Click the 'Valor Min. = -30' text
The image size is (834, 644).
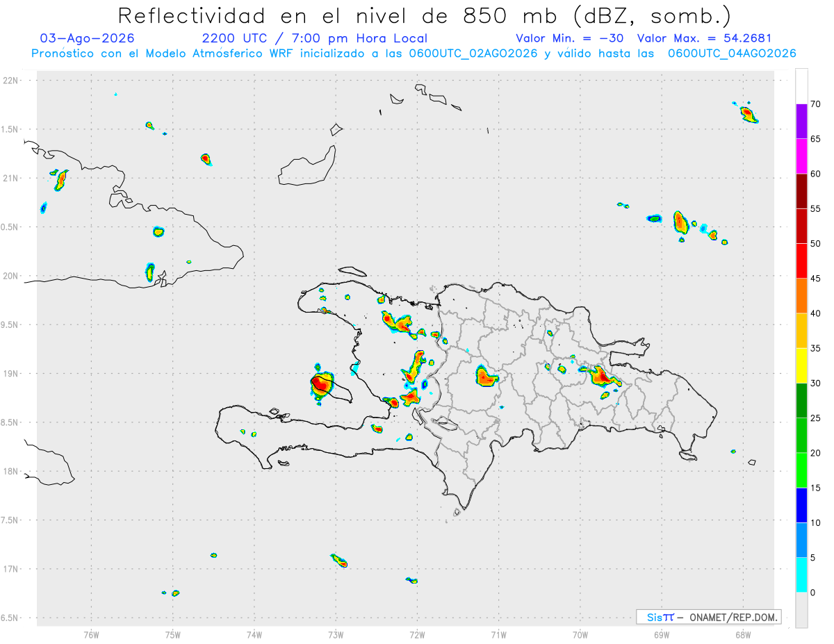pos(571,38)
